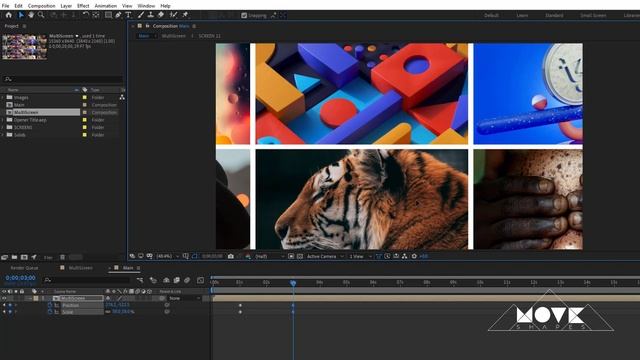Switch to the Render Queue tab
Image resolution: width=640 pixels, height=360 pixels.
click(x=24, y=268)
